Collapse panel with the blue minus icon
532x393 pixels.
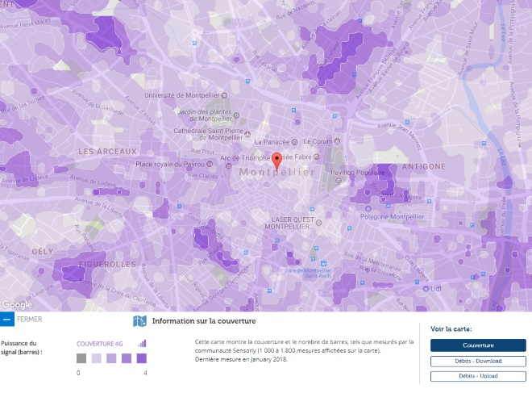pyautogui.click(x=6, y=320)
